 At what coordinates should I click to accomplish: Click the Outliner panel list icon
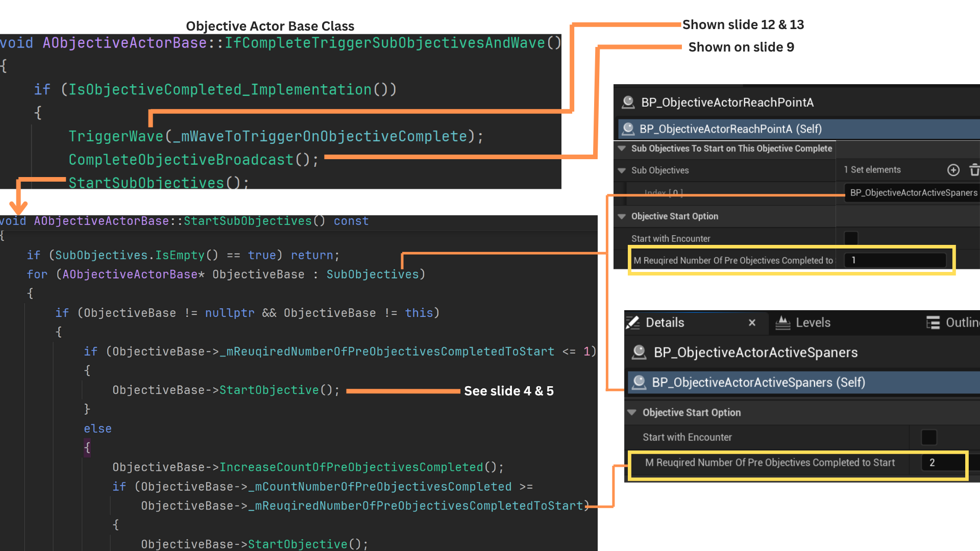(x=933, y=322)
